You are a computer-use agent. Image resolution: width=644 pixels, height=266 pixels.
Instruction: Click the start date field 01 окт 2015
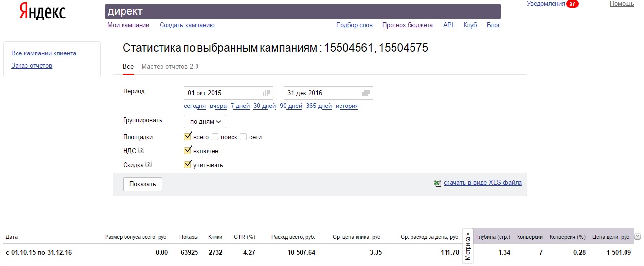pyautogui.click(x=229, y=93)
